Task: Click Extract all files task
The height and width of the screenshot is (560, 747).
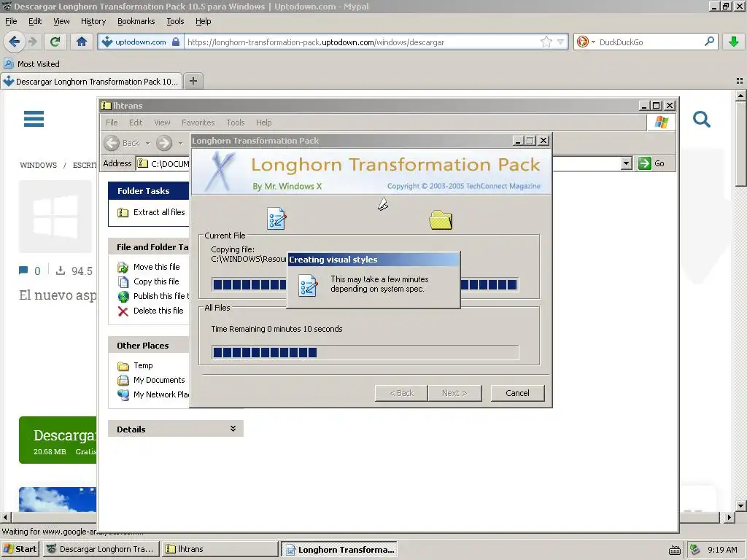Action: click(151, 212)
